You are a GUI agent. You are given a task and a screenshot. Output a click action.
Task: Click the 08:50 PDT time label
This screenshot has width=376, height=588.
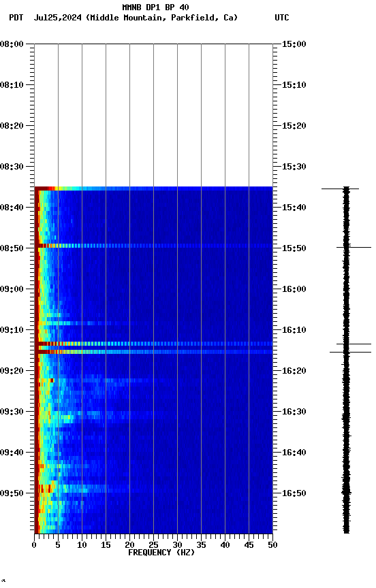(x=12, y=248)
